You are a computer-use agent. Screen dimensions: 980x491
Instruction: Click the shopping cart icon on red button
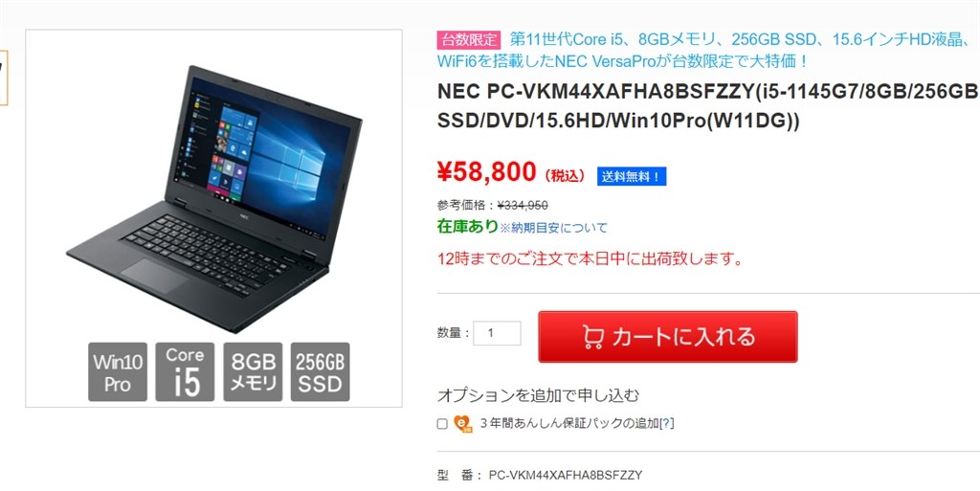click(x=592, y=337)
